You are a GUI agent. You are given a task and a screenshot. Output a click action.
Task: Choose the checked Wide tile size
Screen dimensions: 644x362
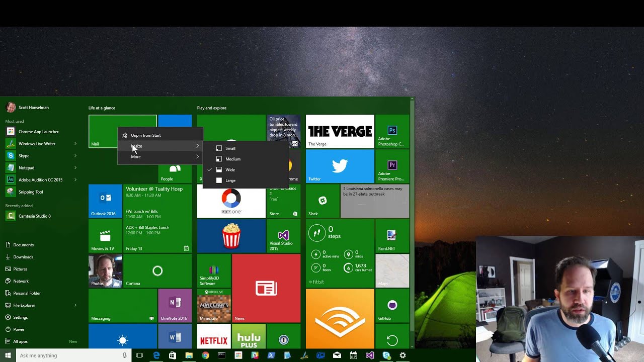tap(246, 170)
